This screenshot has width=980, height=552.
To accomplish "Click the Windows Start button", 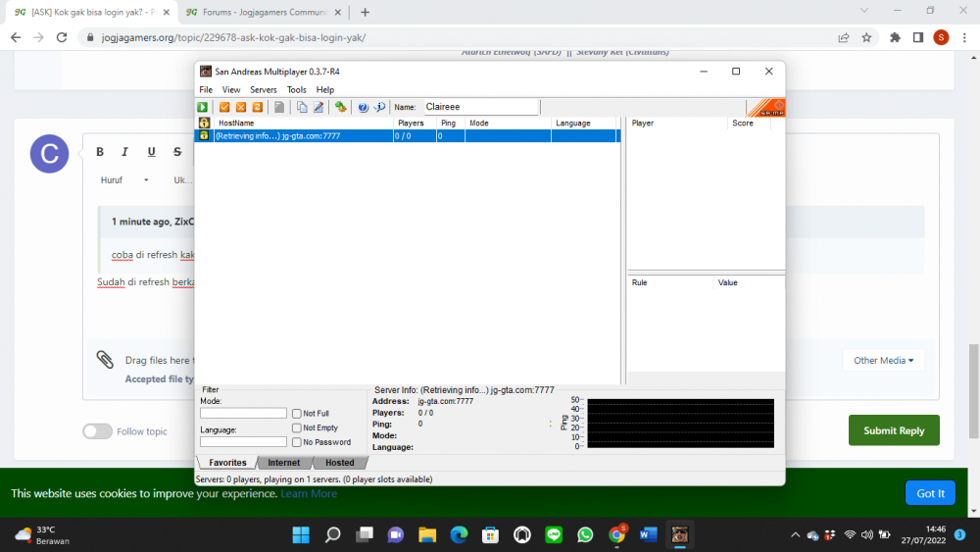I will click(301, 535).
